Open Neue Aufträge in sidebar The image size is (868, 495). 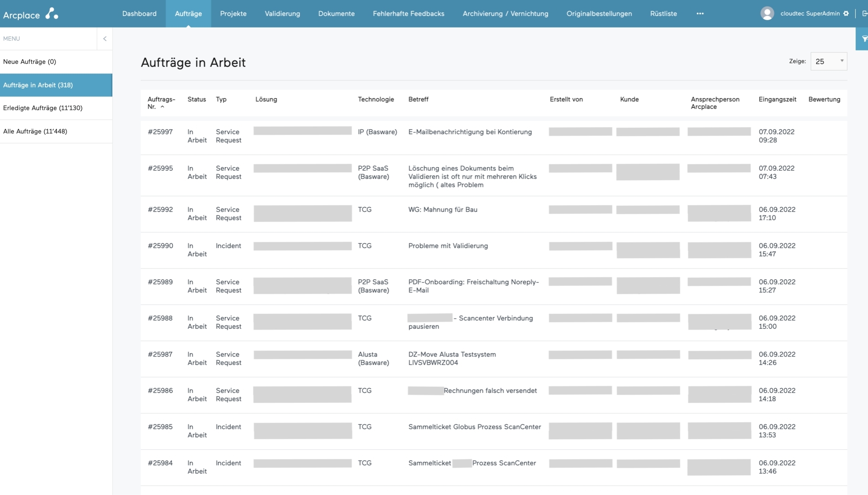point(30,62)
